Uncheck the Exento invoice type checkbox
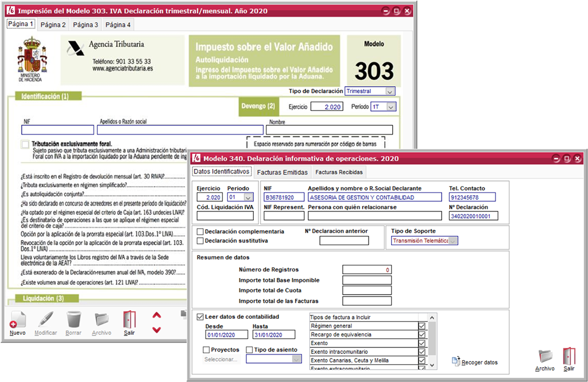The width and height of the screenshot is (588, 382). 422,343
